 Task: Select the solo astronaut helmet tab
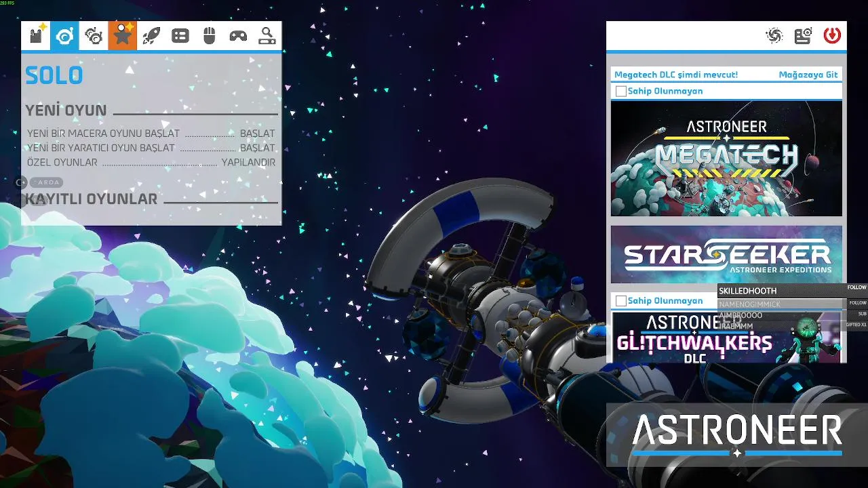point(64,36)
